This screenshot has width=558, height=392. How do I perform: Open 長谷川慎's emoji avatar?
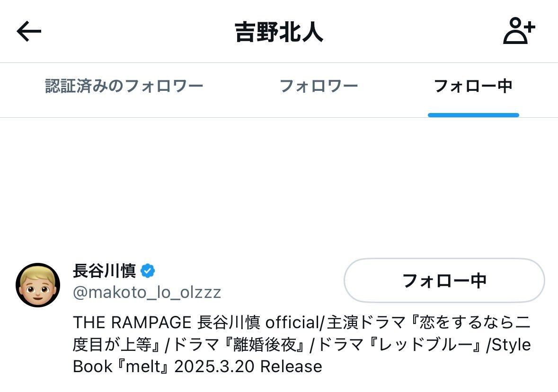[x=38, y=285]
